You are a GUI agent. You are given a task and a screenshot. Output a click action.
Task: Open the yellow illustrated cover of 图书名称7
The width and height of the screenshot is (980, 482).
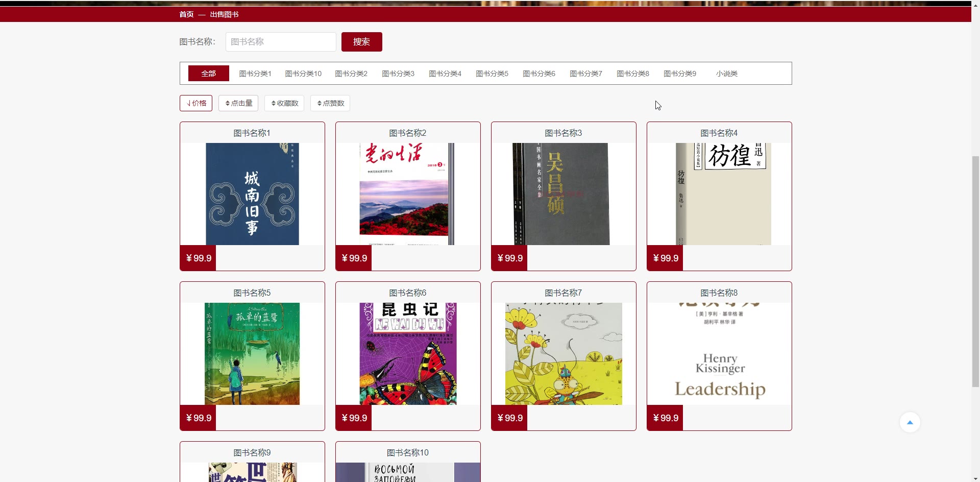pos(563,354)
